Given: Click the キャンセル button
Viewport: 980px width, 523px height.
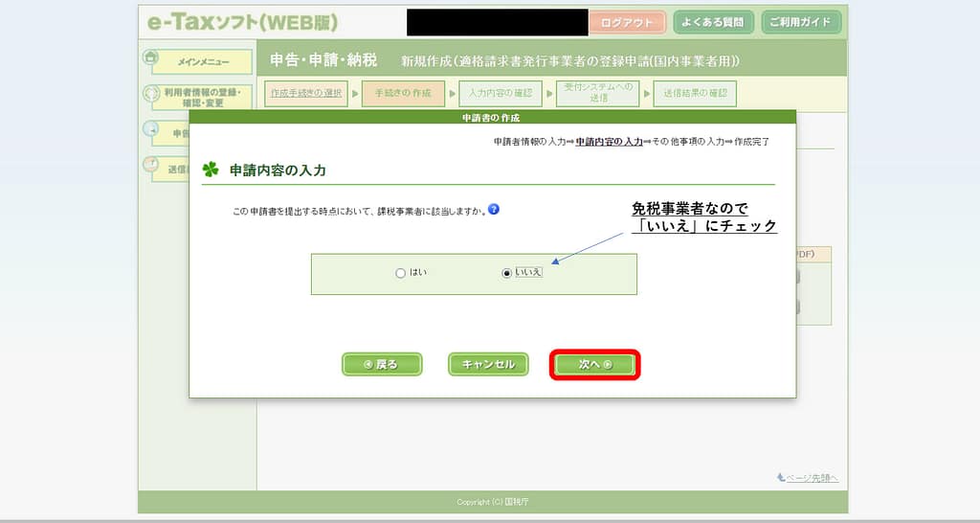Looking at the screenshot, I should coord(488,364).
